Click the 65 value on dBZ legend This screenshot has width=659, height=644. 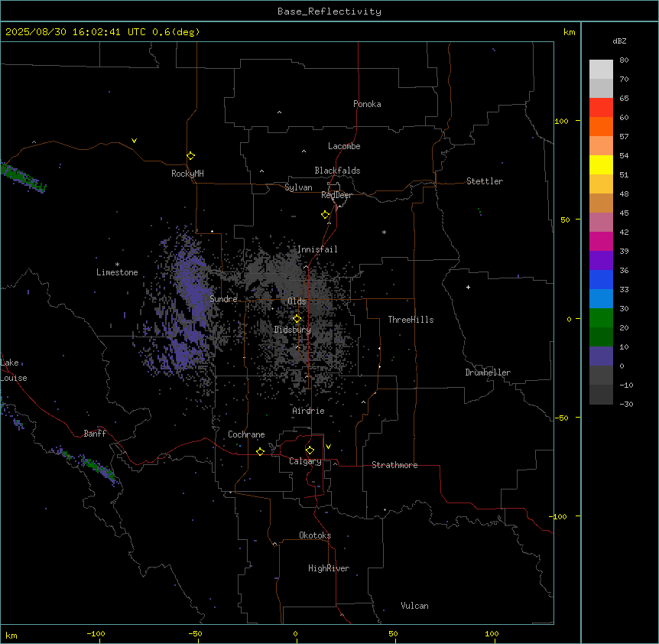click(624, 99)
